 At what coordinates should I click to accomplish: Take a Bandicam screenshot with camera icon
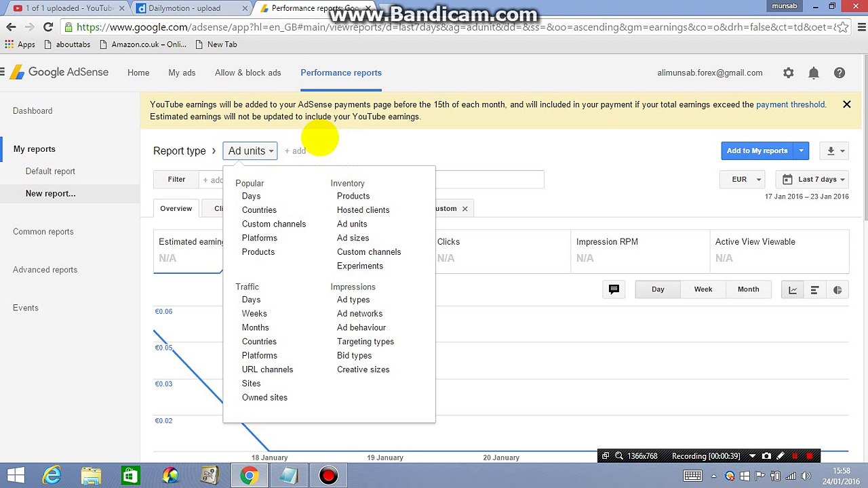click(x=766, y=456)
